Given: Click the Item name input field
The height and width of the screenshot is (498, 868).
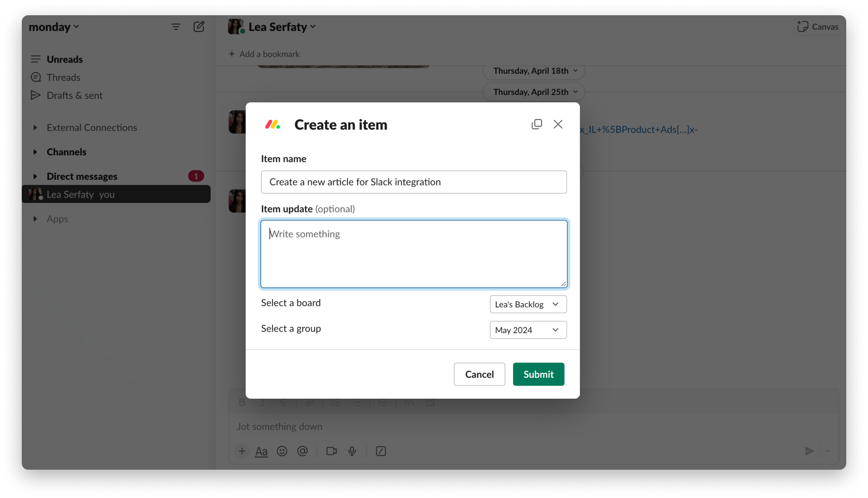Looking at the screenshot, I should 414,182.
